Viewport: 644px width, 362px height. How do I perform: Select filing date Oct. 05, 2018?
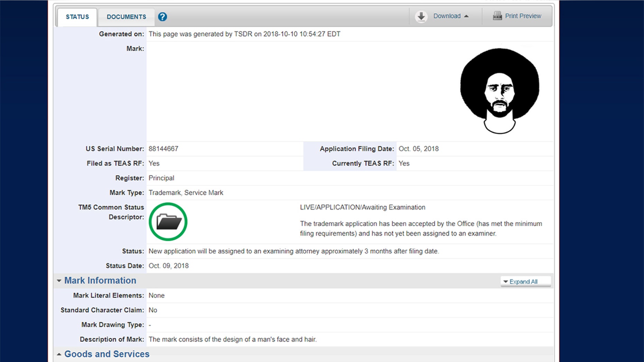click(418, 149)
